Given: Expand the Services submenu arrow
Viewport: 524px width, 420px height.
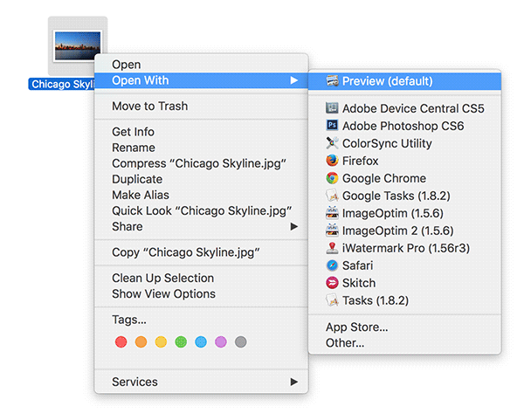Looking at the screenshot, I should coord(293,382).
